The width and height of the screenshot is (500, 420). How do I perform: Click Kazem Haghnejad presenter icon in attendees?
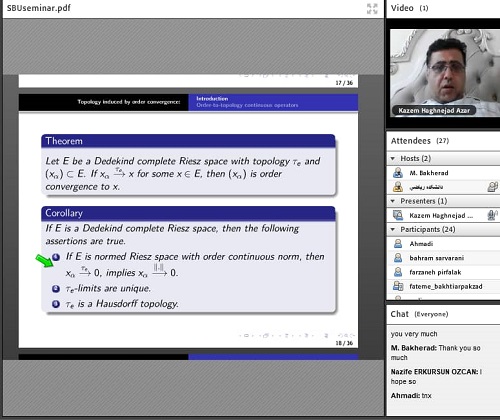pos(398,215)
